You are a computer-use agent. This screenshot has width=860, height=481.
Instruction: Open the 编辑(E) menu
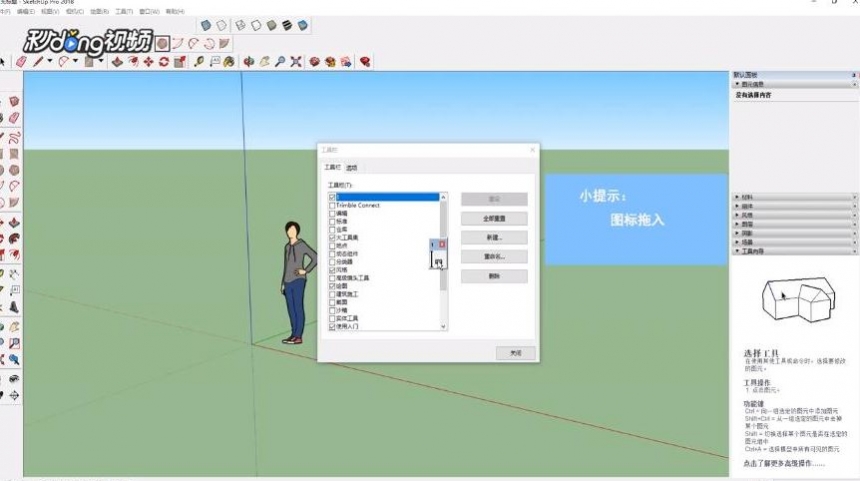coord(25,11)
